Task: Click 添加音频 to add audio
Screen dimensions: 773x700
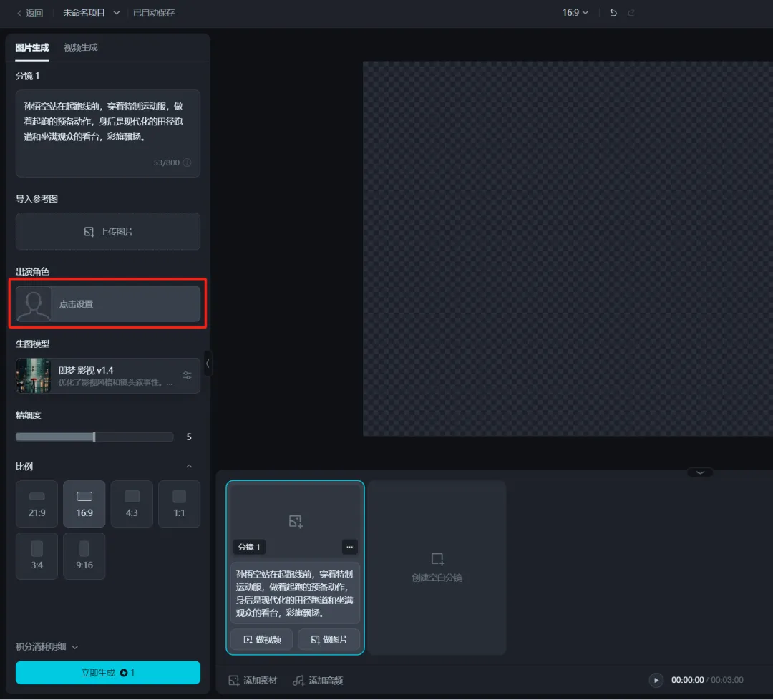Action: (x=318, y=680)
